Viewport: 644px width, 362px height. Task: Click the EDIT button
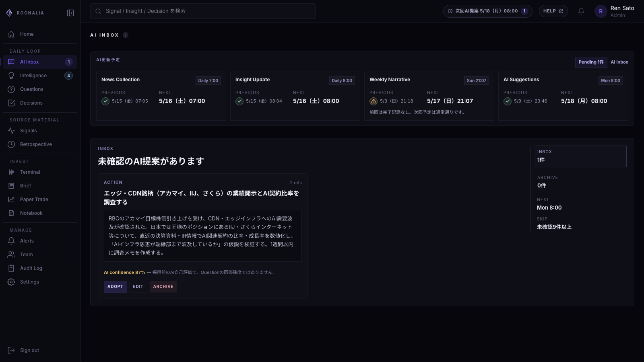coord(138,286)
